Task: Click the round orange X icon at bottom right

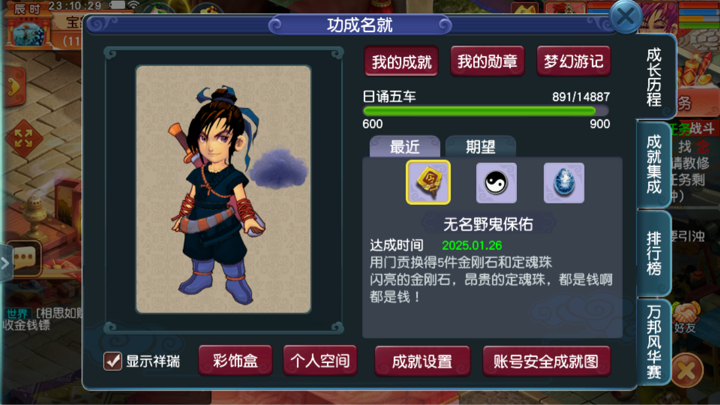Action: [687, 371]
